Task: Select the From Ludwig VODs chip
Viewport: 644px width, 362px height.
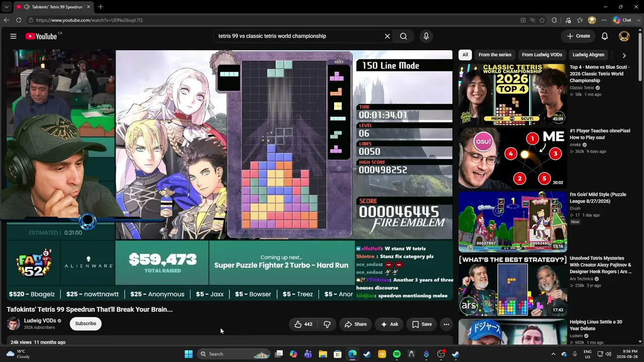Action: 542,55
